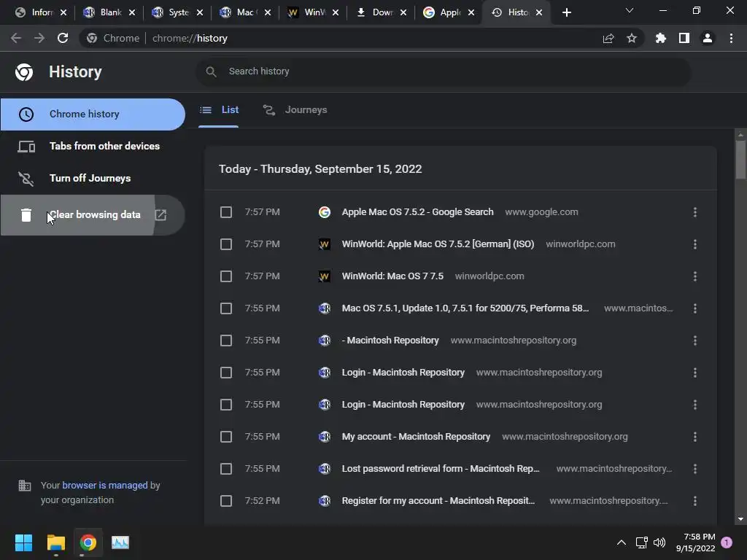Check the WinWorld Apple Mac OS 7.5.2 German entry

click(x=226, y=244)
